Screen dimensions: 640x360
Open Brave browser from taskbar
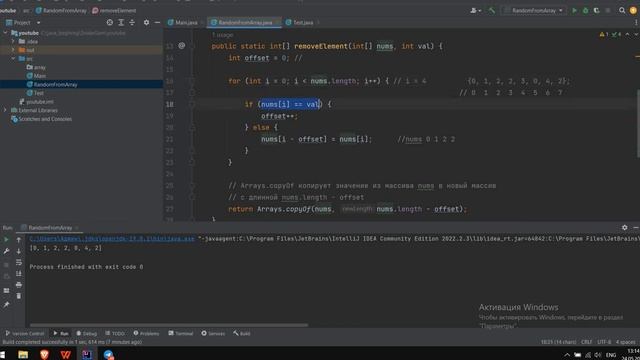coord(44,354)
